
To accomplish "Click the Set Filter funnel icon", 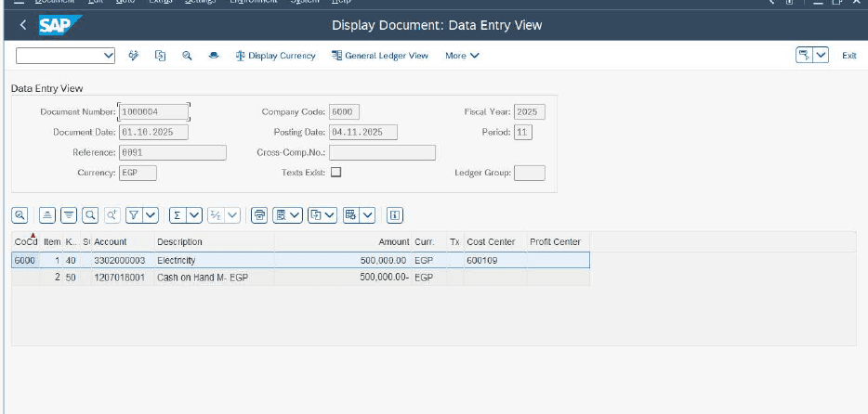I will tap(134, 215).
